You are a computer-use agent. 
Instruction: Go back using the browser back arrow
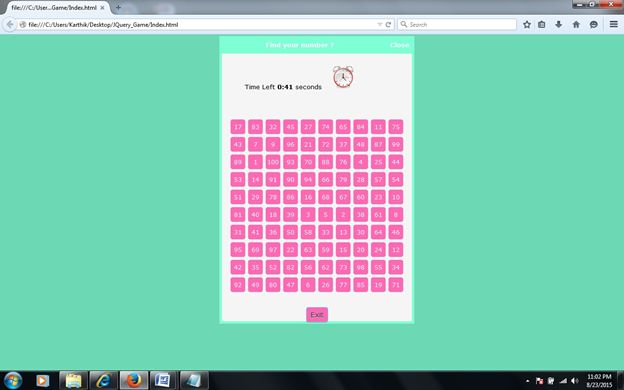click(10, 24)
